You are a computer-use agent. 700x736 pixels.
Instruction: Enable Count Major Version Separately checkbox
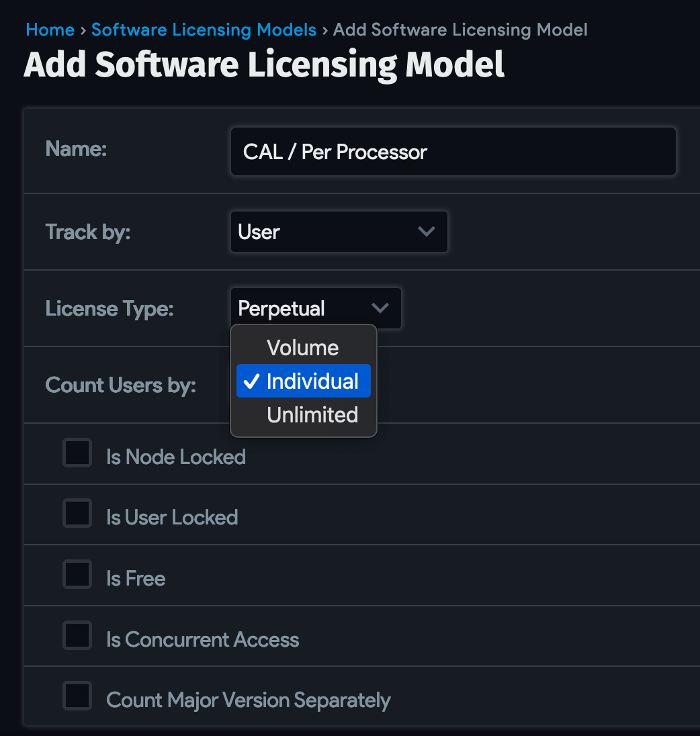point(77,696)
